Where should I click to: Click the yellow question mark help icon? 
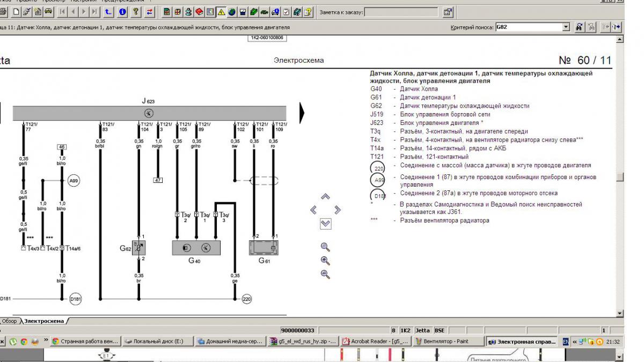point(136,11)
